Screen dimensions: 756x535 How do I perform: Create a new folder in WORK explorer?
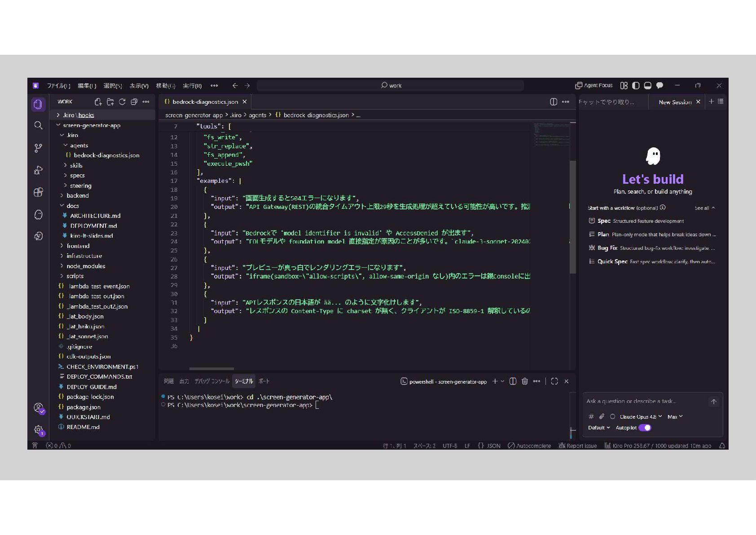[110, 102]
